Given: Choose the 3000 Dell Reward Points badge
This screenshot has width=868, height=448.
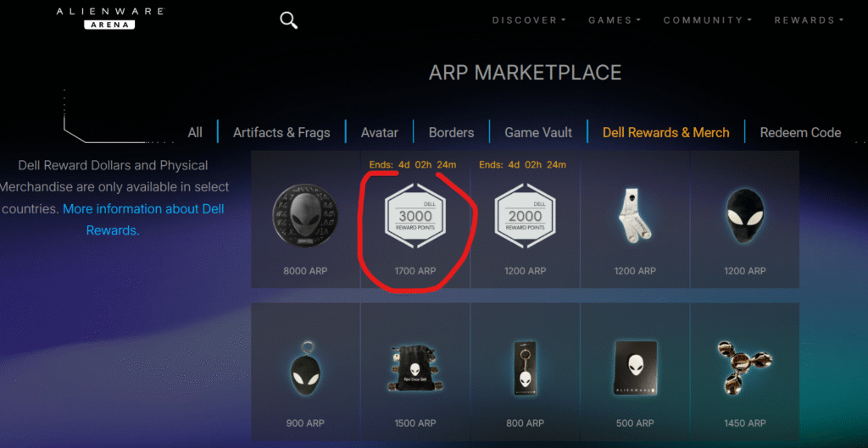Looking at the screenshot, I should 415,216.
